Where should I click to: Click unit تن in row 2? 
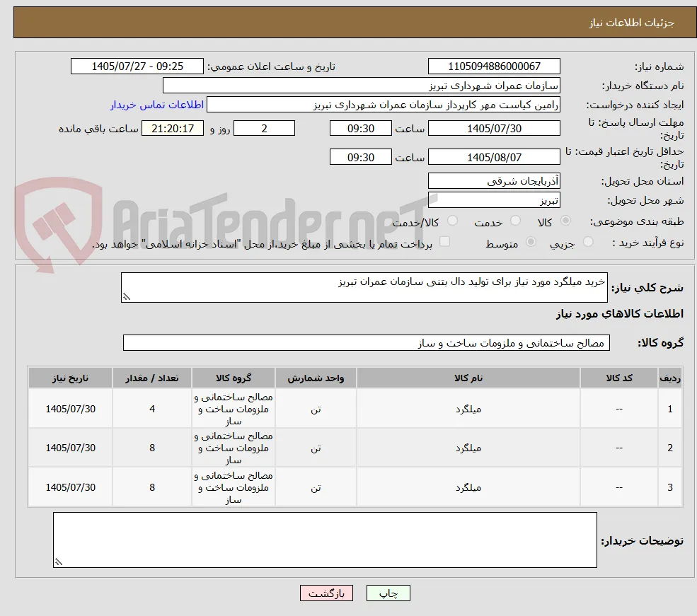316,448
